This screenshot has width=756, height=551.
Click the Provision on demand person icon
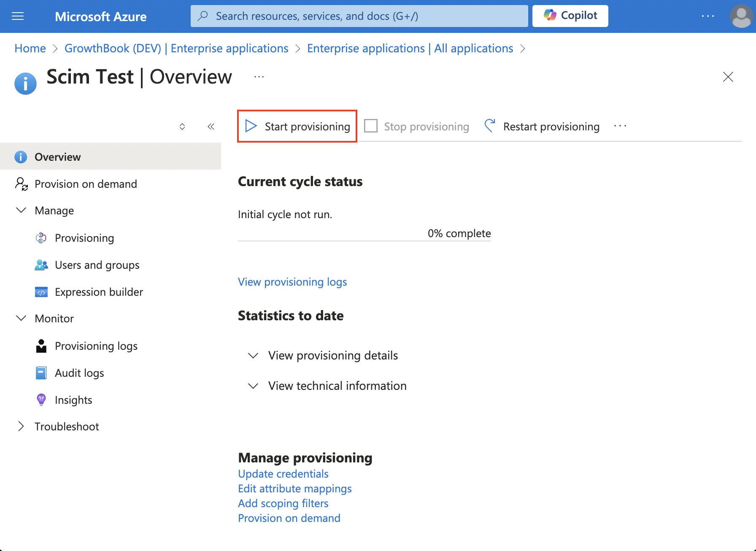coord(21,184)
